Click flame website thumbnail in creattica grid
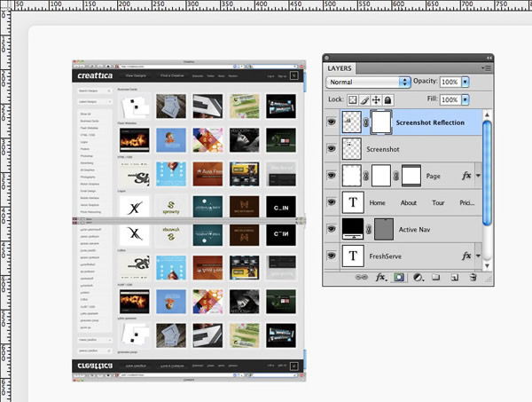The image size is (532, 402). click(x=135, y=140)
